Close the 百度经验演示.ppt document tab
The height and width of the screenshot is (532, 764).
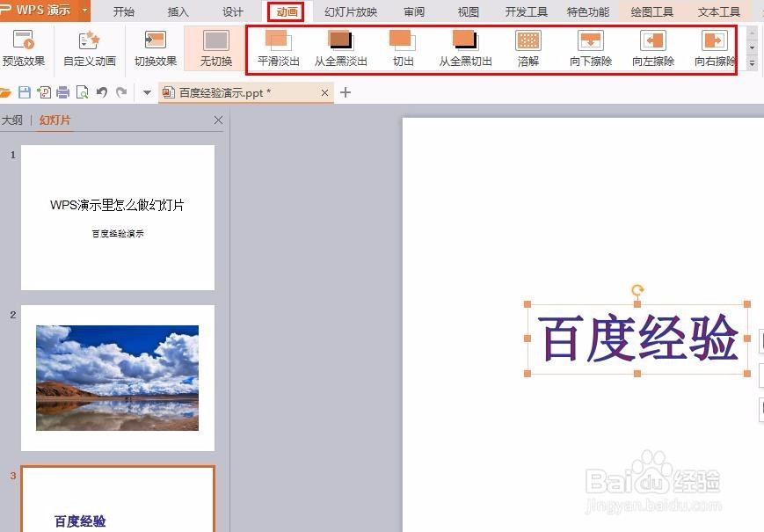(x=325, y=92)
